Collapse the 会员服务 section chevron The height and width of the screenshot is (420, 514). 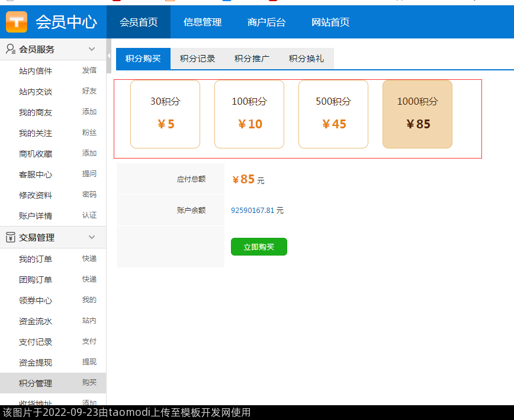(x=92, y=49)
